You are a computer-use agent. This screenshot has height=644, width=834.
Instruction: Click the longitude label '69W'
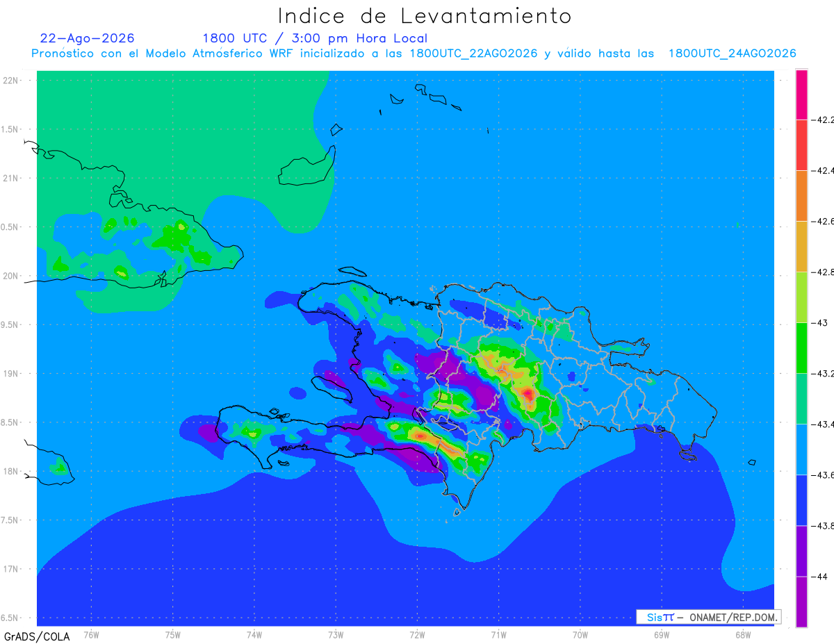[661, 634]
